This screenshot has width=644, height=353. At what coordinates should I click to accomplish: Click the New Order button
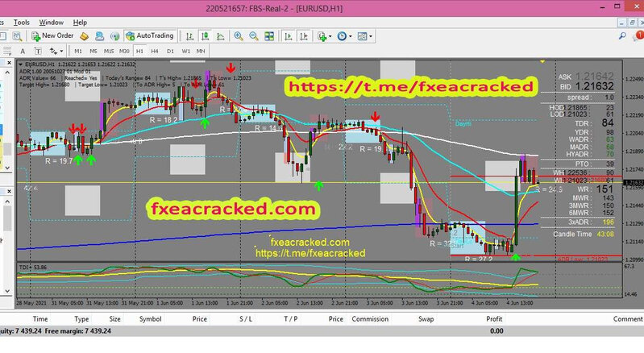click(x=52, y=36)
